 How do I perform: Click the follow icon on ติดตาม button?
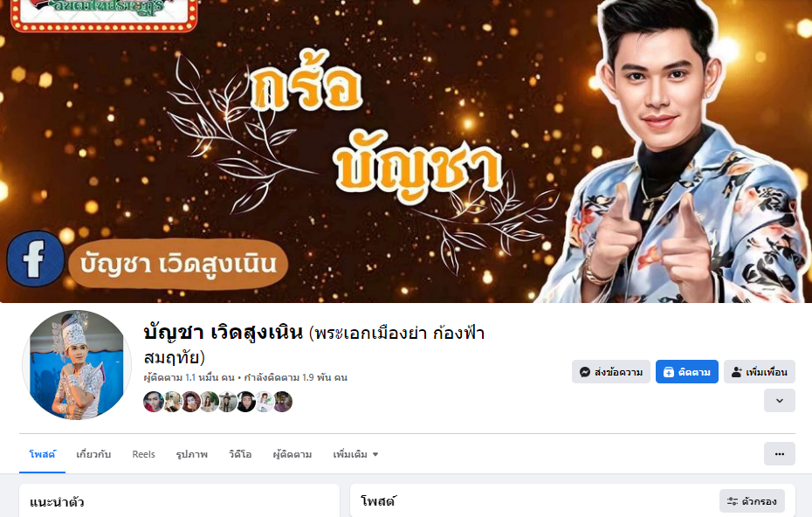[669, 372]
